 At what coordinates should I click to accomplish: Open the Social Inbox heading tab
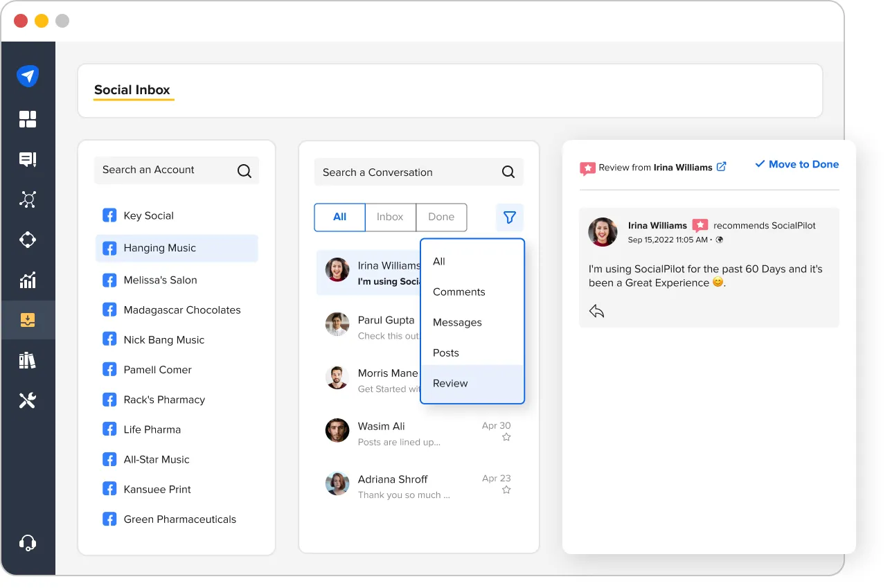132,90
